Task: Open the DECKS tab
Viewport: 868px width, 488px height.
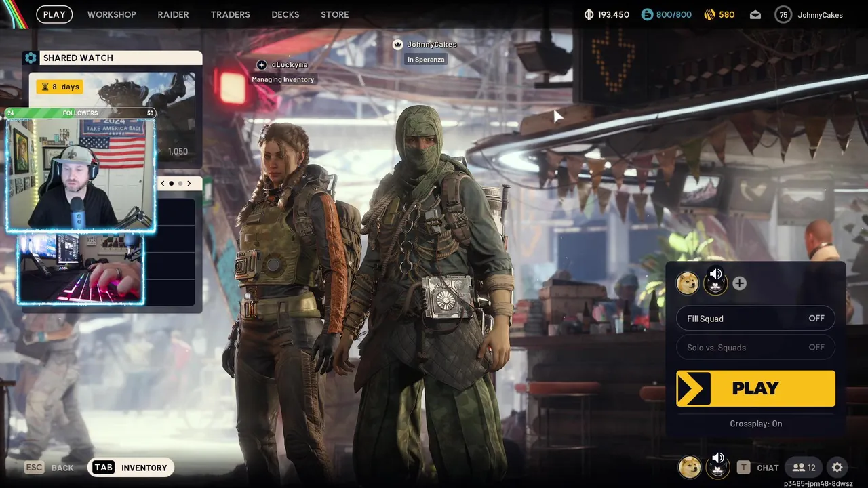Action: [285, 14]
